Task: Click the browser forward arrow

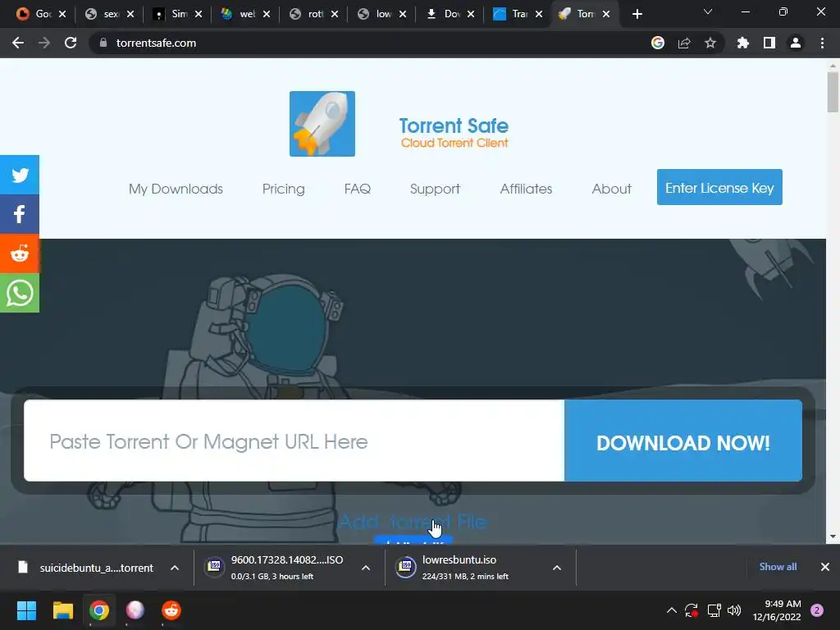Action: tap(44, 43)
